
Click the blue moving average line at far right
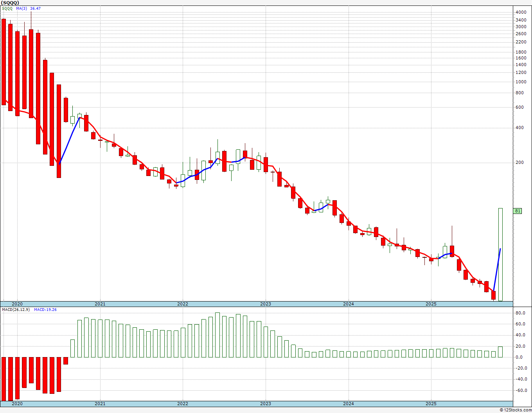[497, 270]
